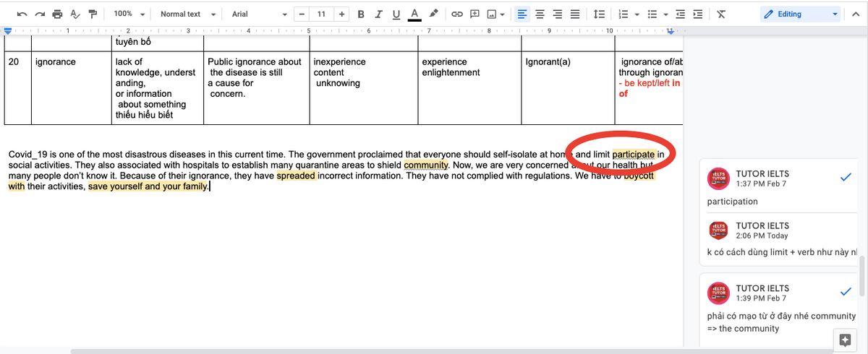Insert an image
The width and height of the screenshot is (868, 354).
pos(492,14)
